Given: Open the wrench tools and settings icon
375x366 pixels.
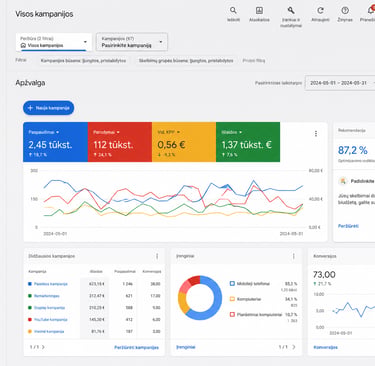Looking at the screenshot, I should pyautogui.click(x=291, y=10).
